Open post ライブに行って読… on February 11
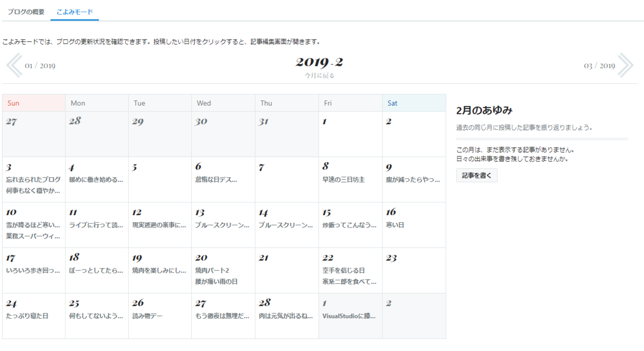The height and width of the screenshot is (351, 644). (x=96, y=225)
